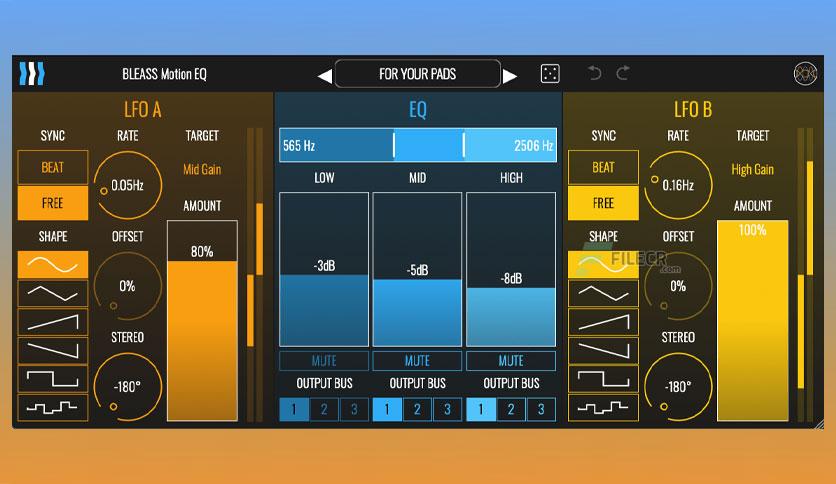Click LFO A offset knob at 0%
The image size is (836, 484).
[127, 286]
